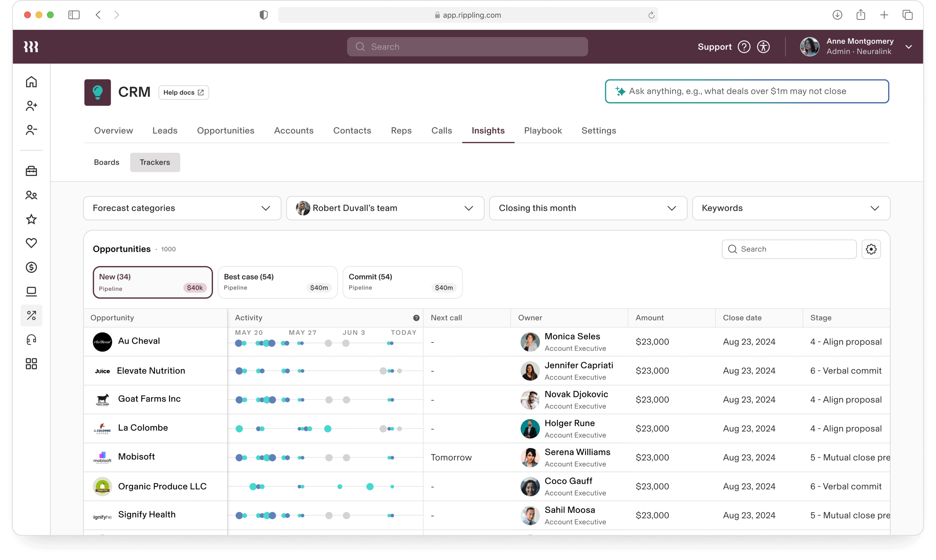Open the remove-person sidebar icon
This screenshot has width=936, height=560.
(x=31, y=130)
